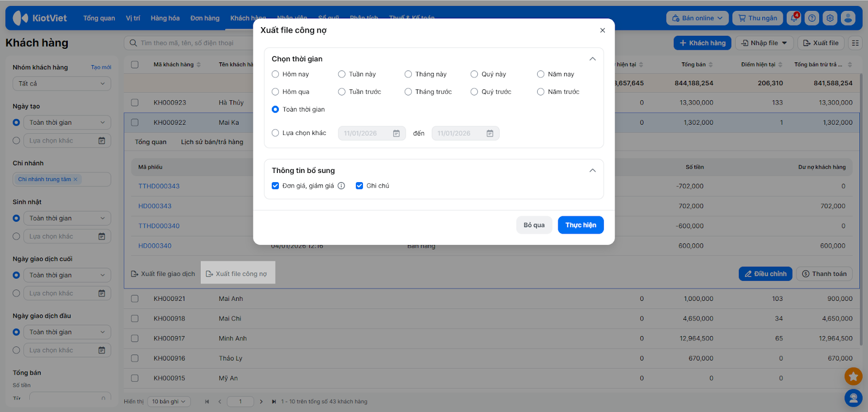Click Xuất file giao dịch button
Screen dimensions: 868x412
[x=163, y=274]
